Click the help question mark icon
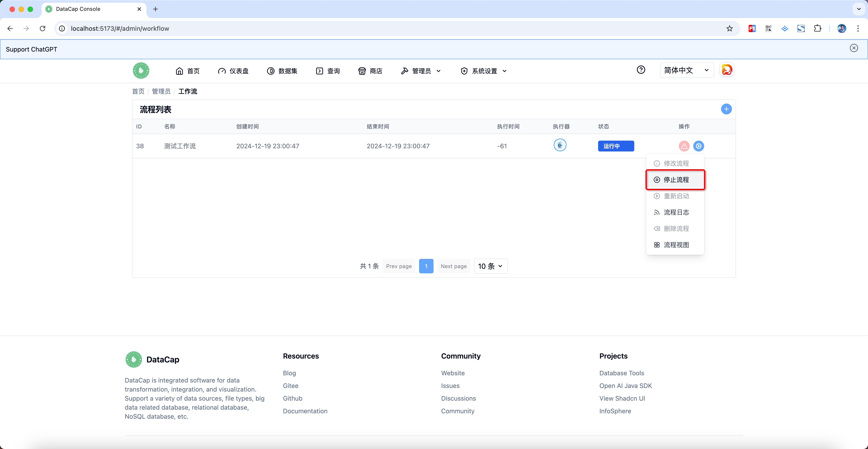This screenshot has width=868, height=449. click(x=641, y=70)
